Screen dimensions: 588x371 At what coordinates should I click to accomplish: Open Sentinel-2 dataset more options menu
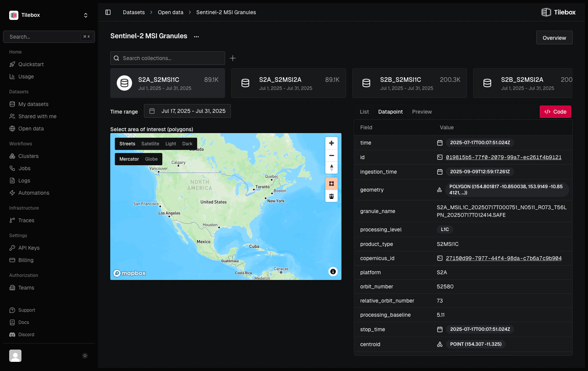coord(196,36)
